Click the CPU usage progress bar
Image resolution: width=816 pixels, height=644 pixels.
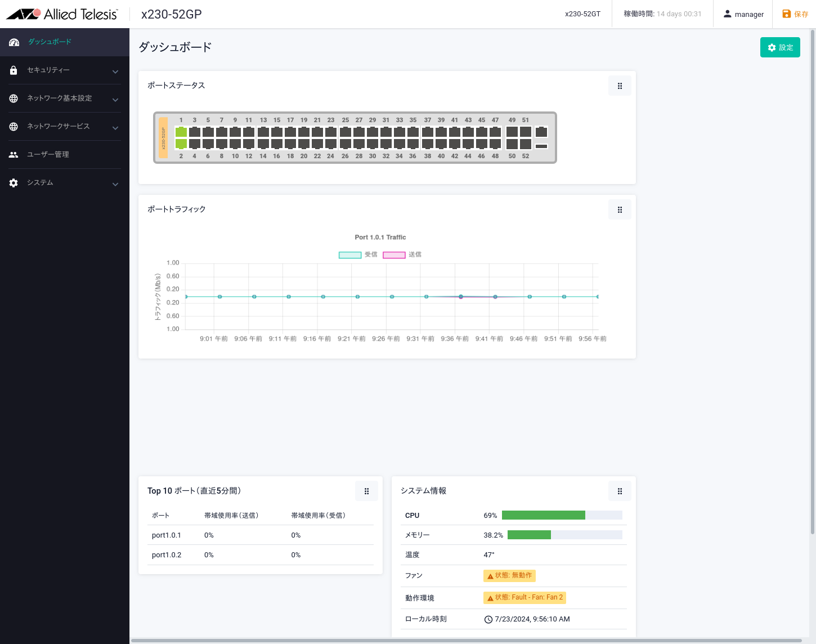(x=562, y=515)
